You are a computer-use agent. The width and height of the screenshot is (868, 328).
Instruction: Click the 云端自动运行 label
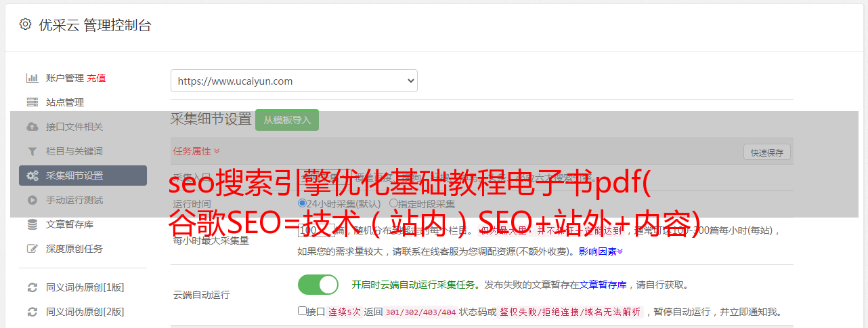point(202,295)
